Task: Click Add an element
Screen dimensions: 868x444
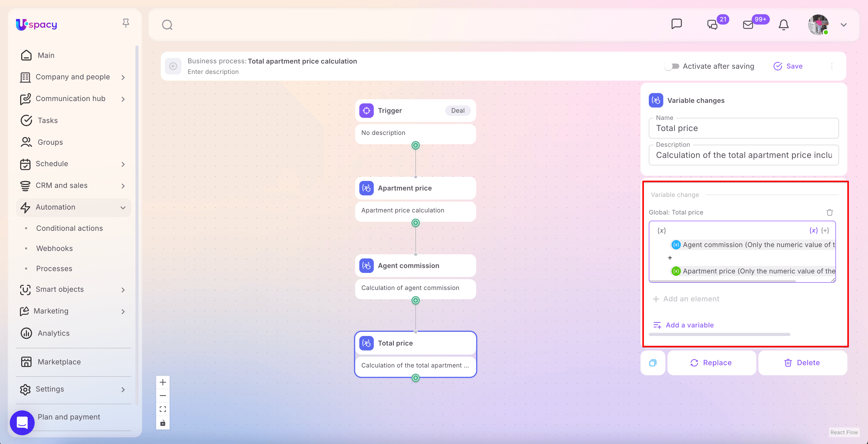Action: [x=686, y=299]
